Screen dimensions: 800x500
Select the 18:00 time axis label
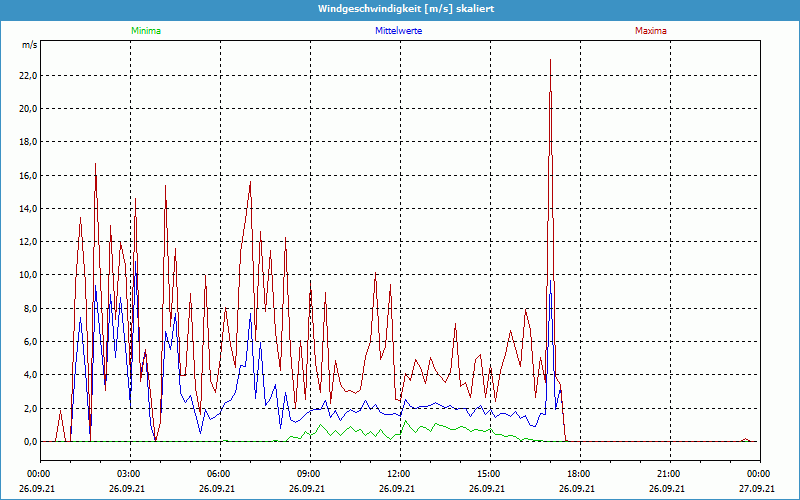tap(578, 474)
